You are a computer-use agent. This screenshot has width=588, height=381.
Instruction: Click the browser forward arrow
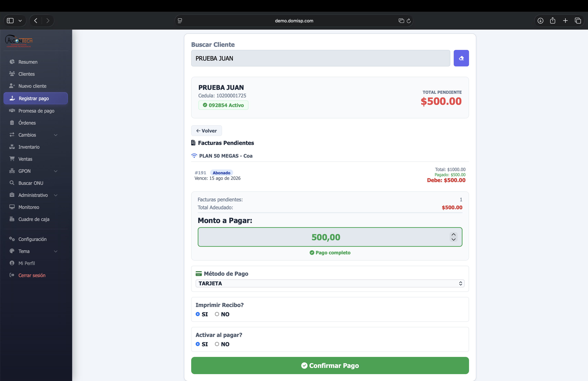(x=48, y=20)
